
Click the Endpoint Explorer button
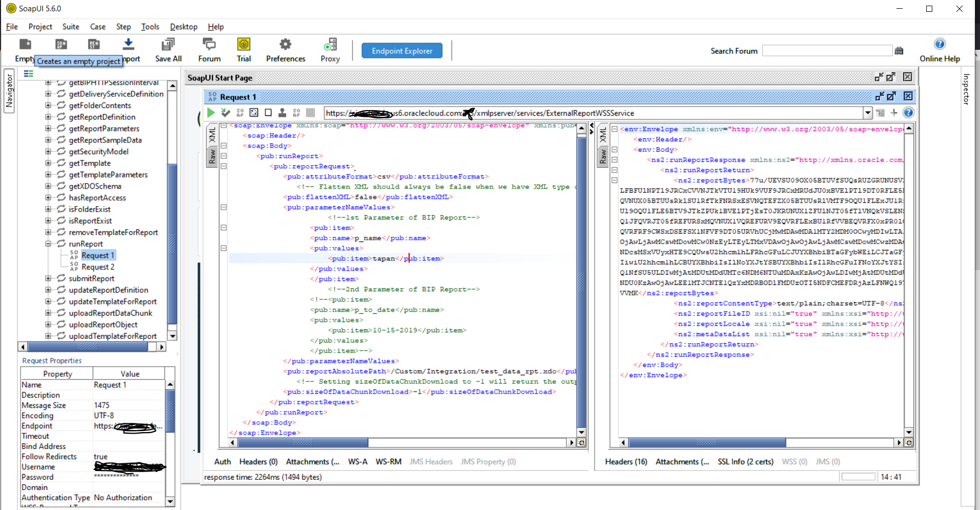[402, 51]
